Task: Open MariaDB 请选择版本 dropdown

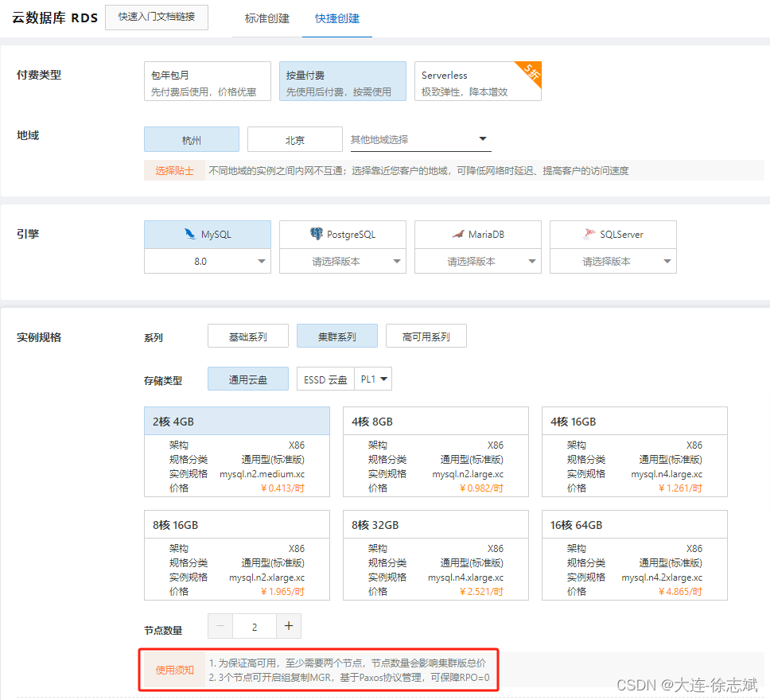Action: (477, 261)
